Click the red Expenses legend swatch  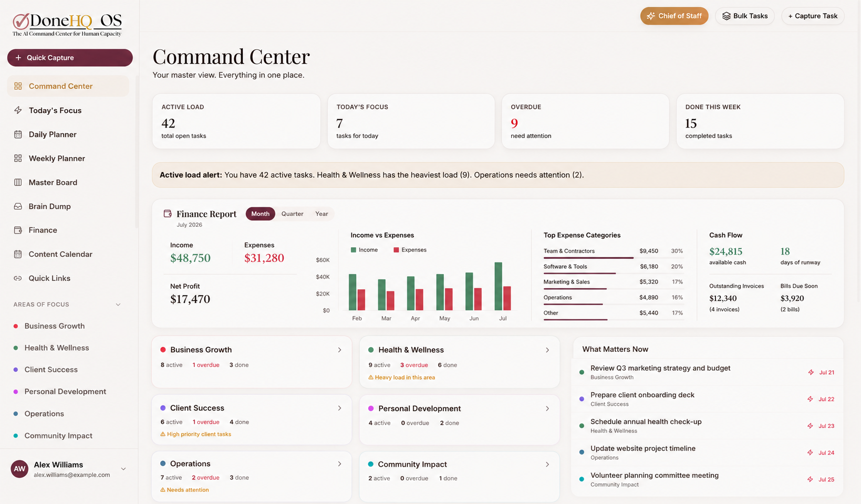[x=396, y=250]
